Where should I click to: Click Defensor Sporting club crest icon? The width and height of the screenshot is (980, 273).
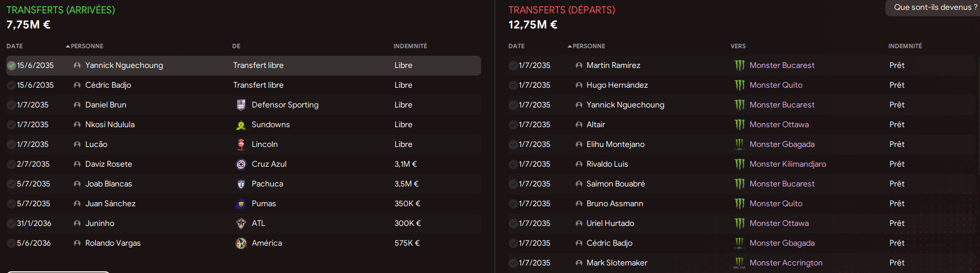(x=241, y=105)
